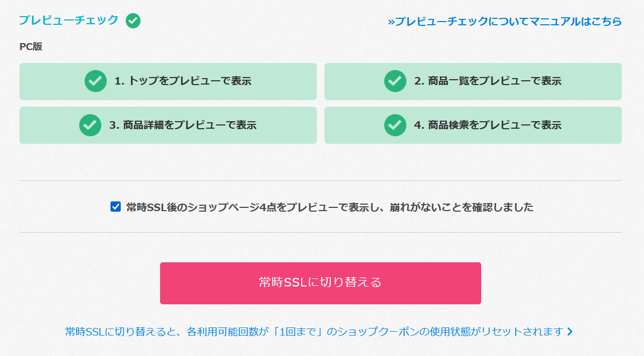This screenshot has height=356, width=644.
Task: Click the checkmark icon on 商品検索をプレビューで表示
Action: (x=396, y=125)
